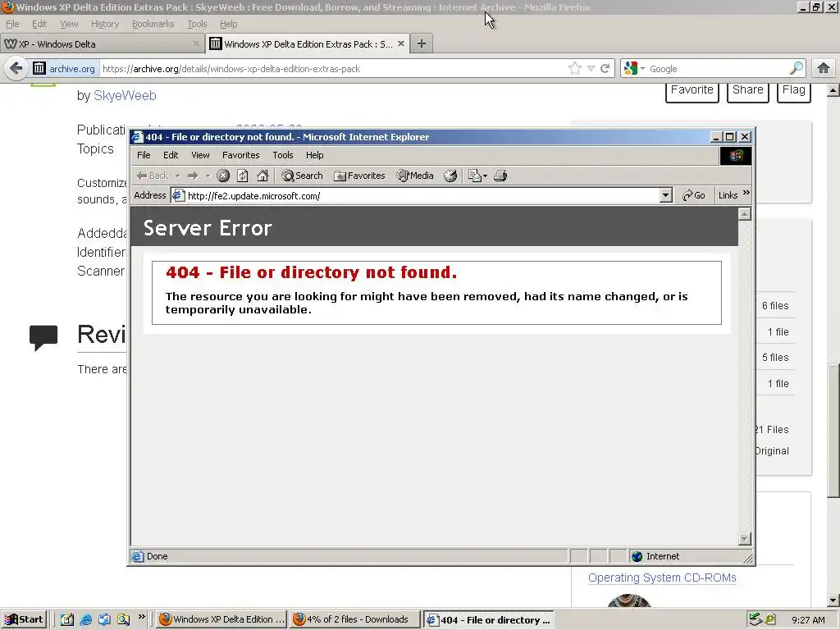Screen dimensions: 840x630
Task: Click the safely remove hardware tray icon
Action: (x=756, y=619)
